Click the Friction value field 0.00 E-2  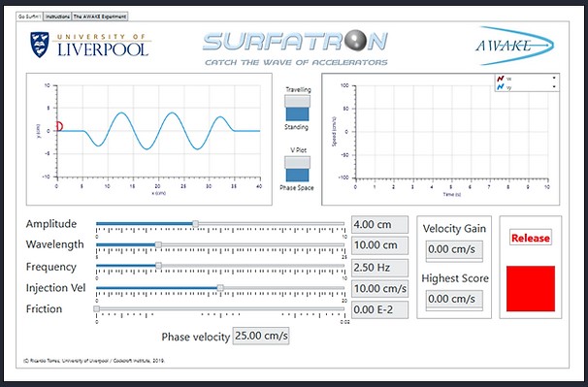[x=379, y=309]
